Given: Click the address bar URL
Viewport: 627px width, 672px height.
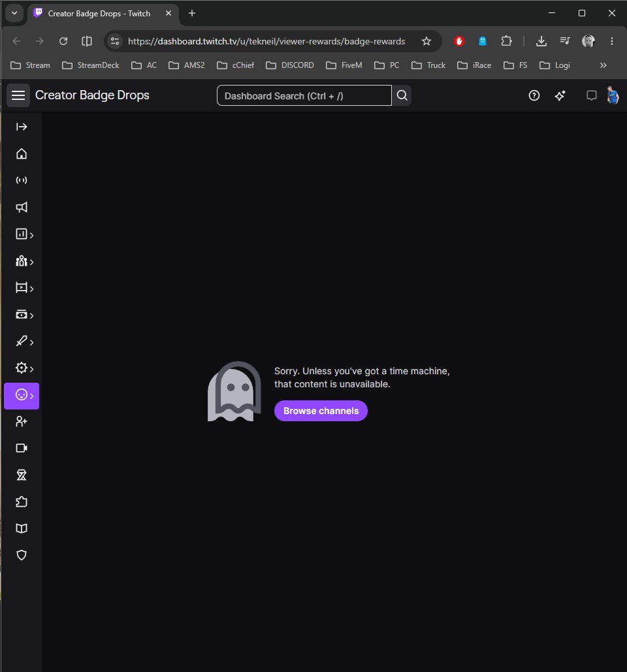Looking at the screenshot, I should [x=266, y=41].
